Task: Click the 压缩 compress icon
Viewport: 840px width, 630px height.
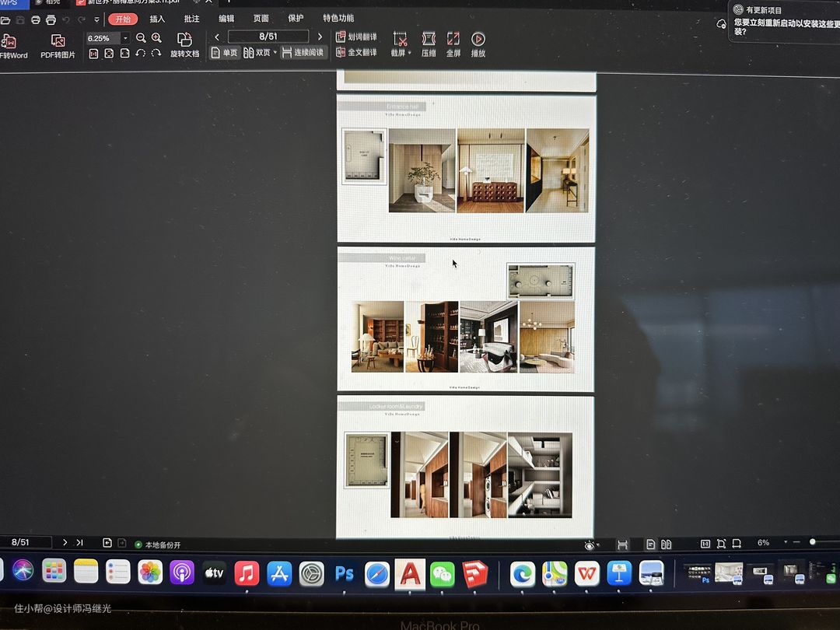Action: (x=429, y=39)
